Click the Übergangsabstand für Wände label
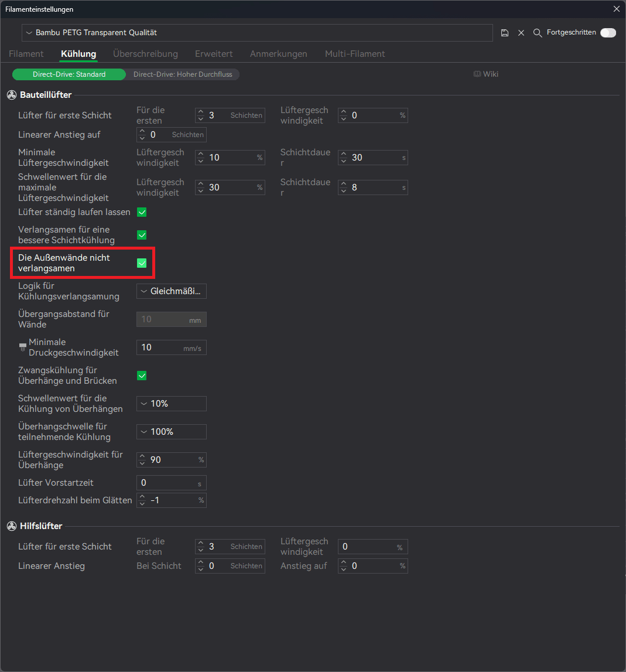The image size is (626, 672). [x=63, y=319]
